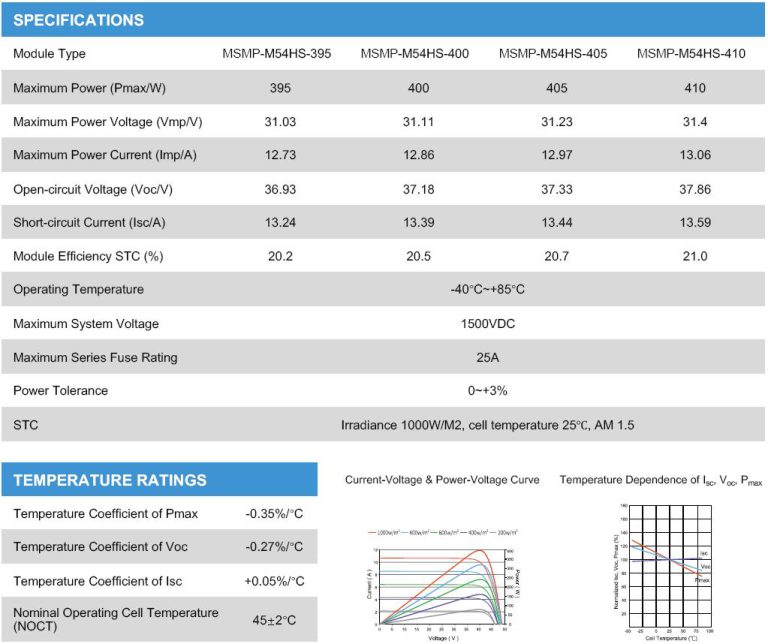Image resolution: width=768 pixels, height=644 pixels.
Task: Click the Open-circuit Voltage value 36.93
Action: click(277, 189)
